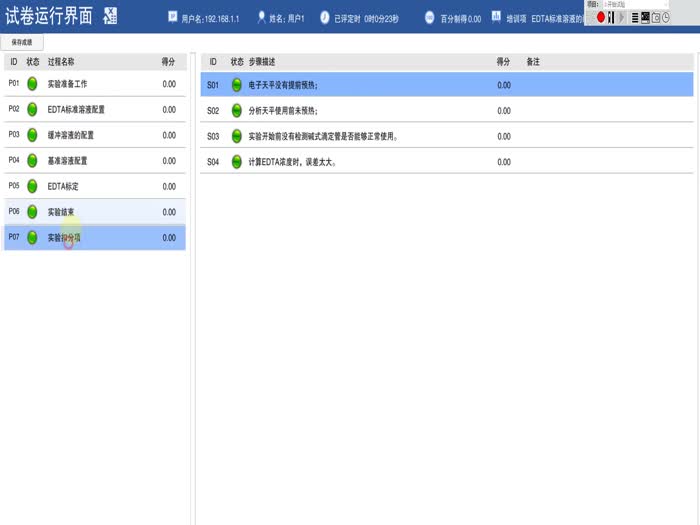This screenshot has width=700, height=525.
Task: Click the red record button
Action: [x=601, y=18]
